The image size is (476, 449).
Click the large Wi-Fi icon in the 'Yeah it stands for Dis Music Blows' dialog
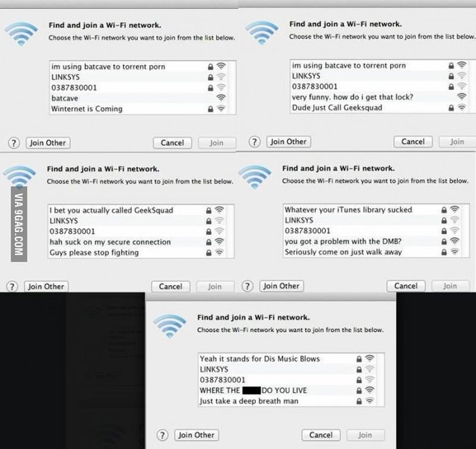click(169, 326)
